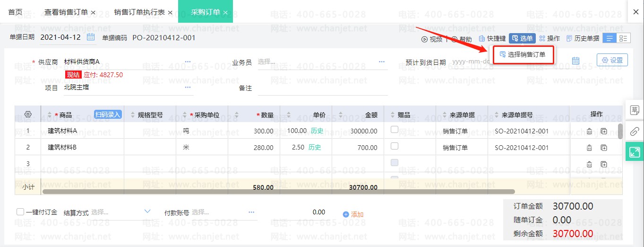This screenshot has width=644, height=247.
Task: Click 添加 to add payment line
Action: [x=353, y=214]
